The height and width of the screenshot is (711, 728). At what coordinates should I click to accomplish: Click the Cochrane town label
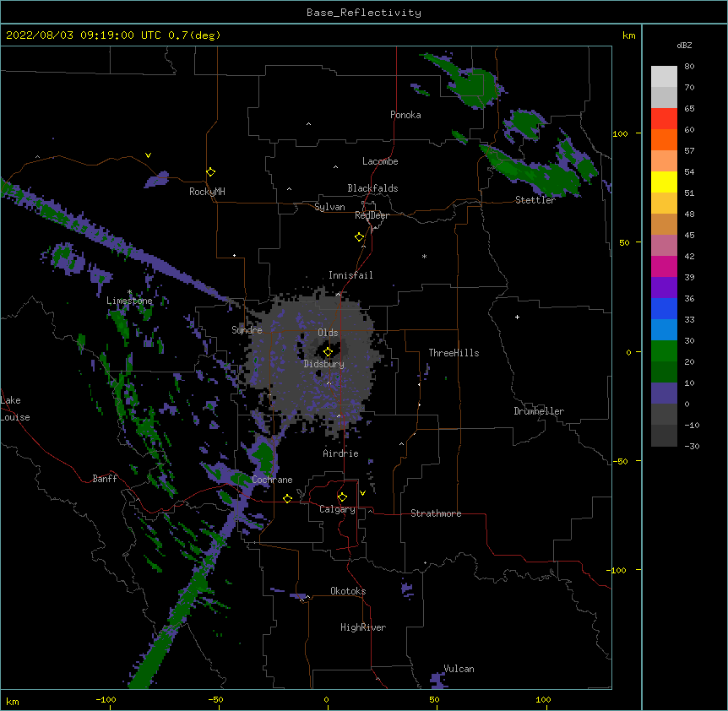tap(272, 480)
